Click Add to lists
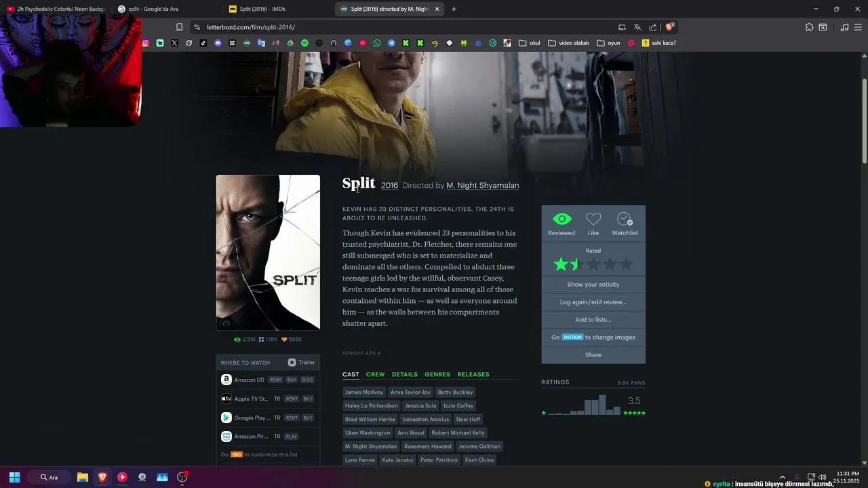Image resolution: width=868 pixels, height=488 pixels. click(x=593, y=320)
